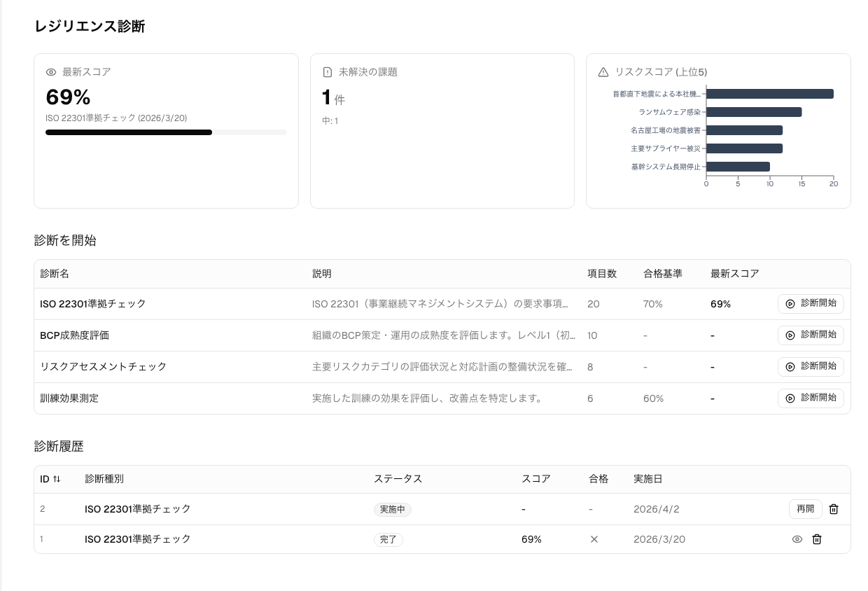Click the 実施中 status badge

[x=393, y=510]
